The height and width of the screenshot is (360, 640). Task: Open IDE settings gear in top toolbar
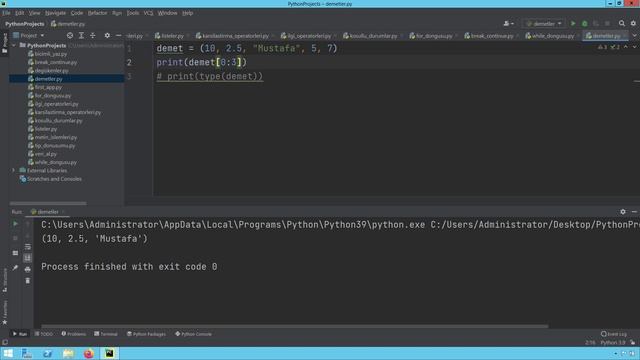[633, 24]
